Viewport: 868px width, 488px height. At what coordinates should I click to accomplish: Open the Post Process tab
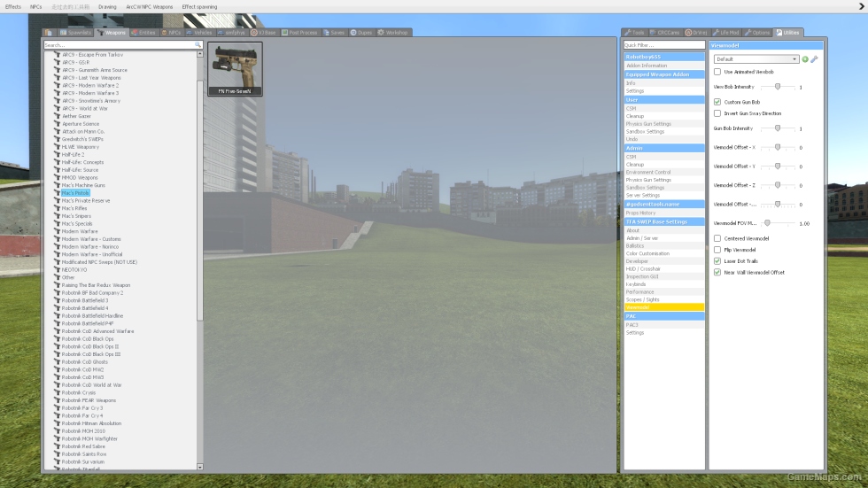click(299, 33)
